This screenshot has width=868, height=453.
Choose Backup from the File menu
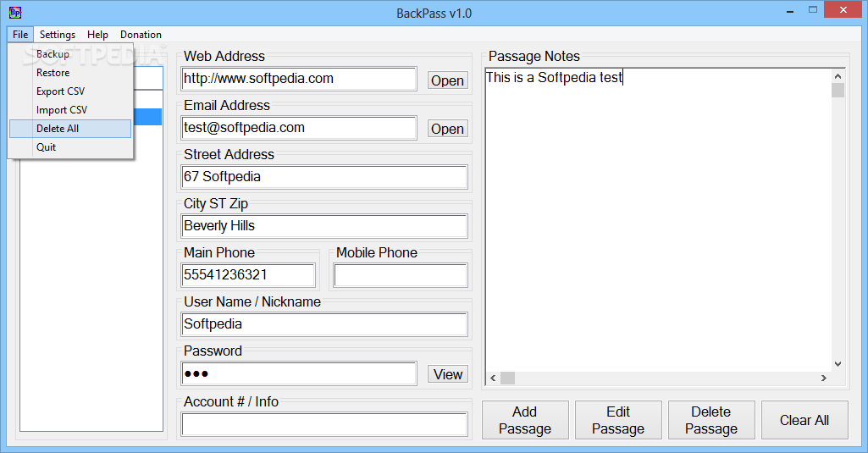(x=71, y=53)
